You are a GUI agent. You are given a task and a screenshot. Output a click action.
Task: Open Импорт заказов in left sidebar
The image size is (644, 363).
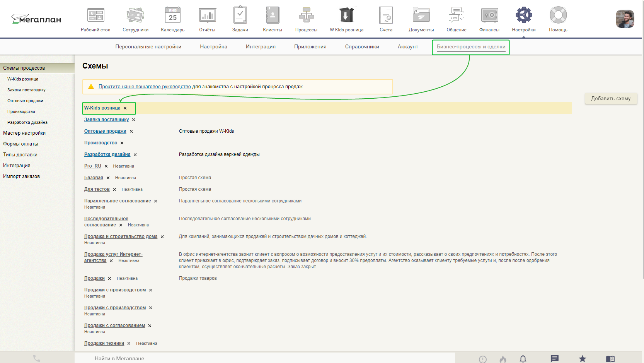tap(21, 176)
